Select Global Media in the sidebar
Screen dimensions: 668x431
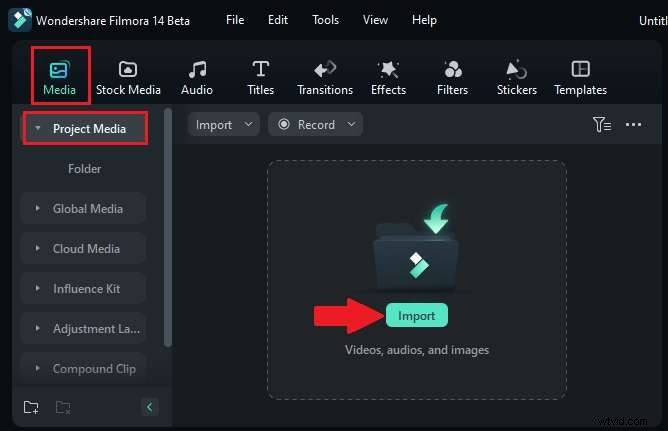point(84,208)
